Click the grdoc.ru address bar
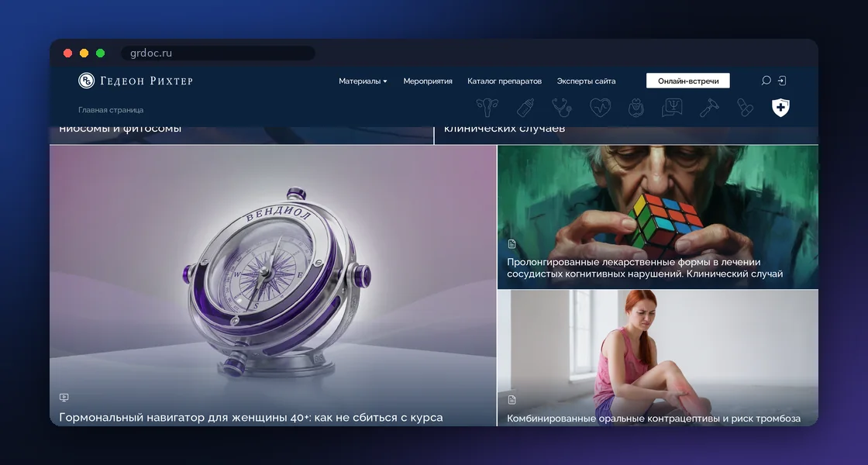The width and height of the screenshot is (868, 465). (x=218, y=53)
